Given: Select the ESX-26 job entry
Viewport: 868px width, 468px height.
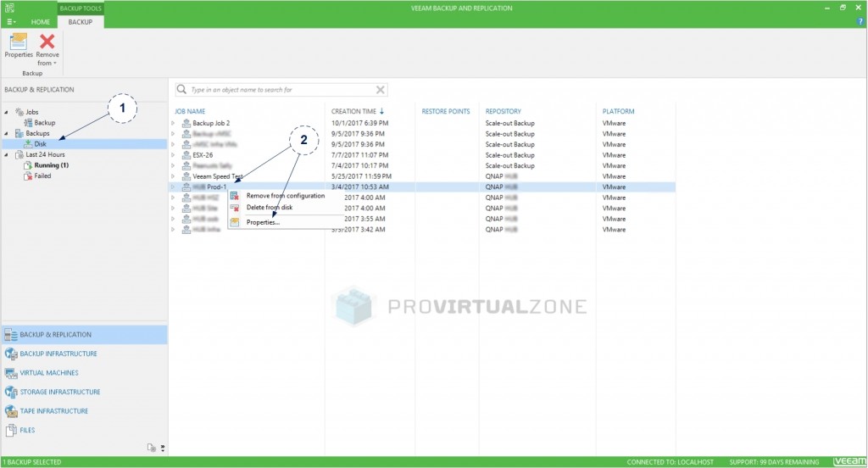Looking at the screenshot, I should tap(203, 155).
